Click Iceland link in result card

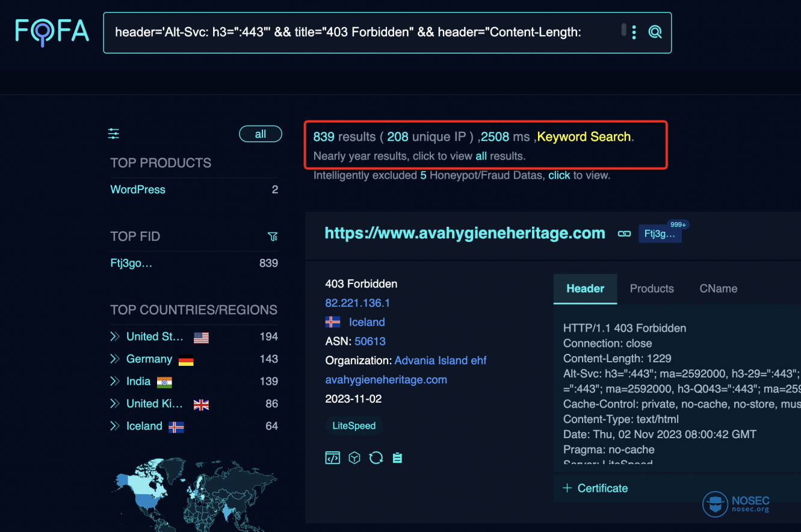point(366,322)
